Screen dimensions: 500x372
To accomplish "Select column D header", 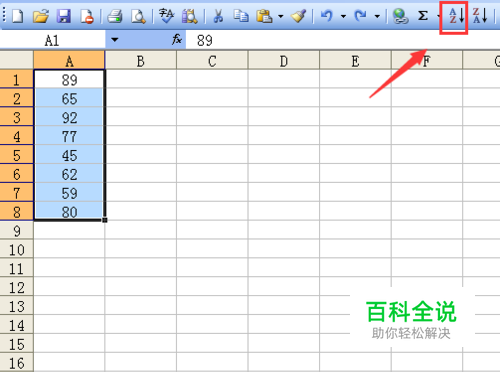I will [x=283, y=60].
